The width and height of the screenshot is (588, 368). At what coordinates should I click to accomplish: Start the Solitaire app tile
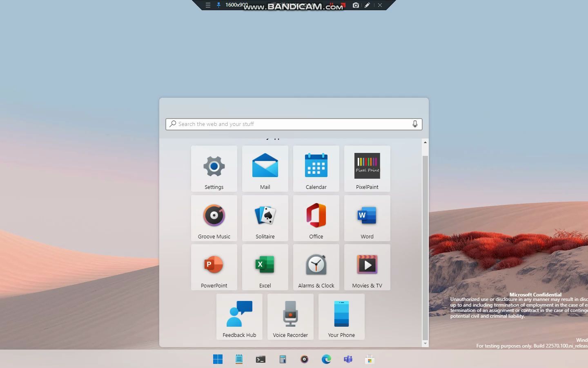[x=265, y=218]
